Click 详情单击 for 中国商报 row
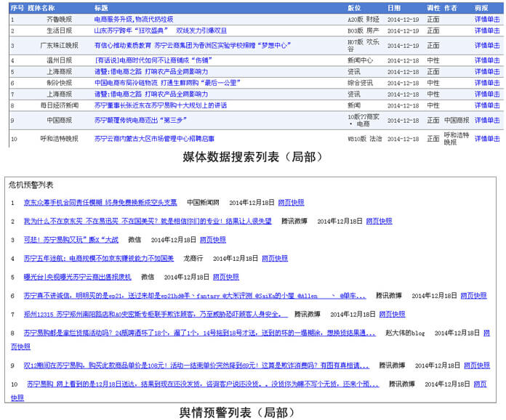Viewport: 506px width, 420px height. point(487,121)
